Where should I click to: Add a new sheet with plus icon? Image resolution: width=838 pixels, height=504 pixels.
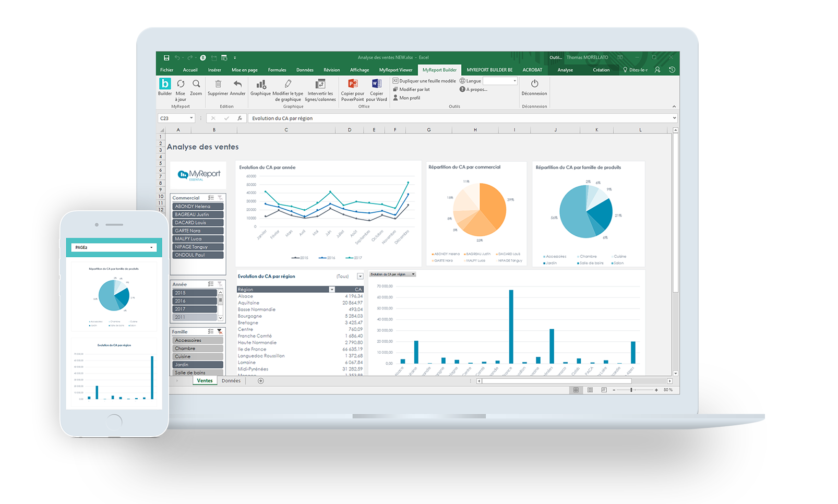(x=261, y=381)
